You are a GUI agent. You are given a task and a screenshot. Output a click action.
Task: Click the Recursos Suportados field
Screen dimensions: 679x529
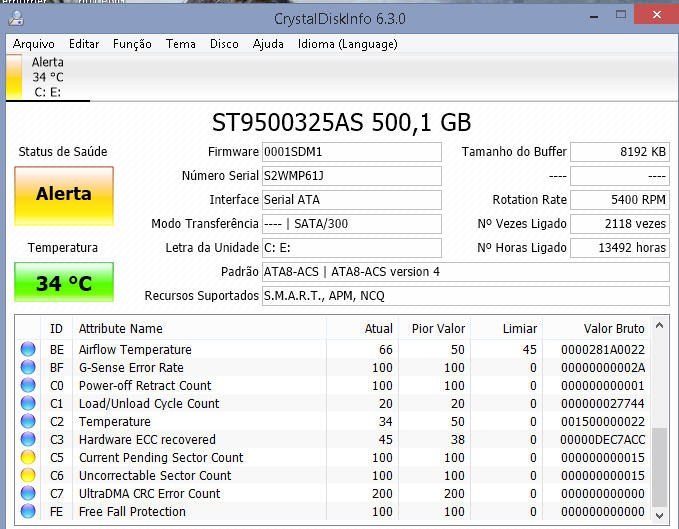[466, 296]
